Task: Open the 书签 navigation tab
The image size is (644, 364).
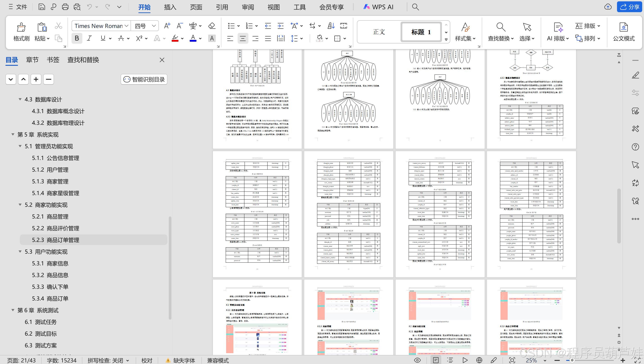Action: [x=53, y=60]
